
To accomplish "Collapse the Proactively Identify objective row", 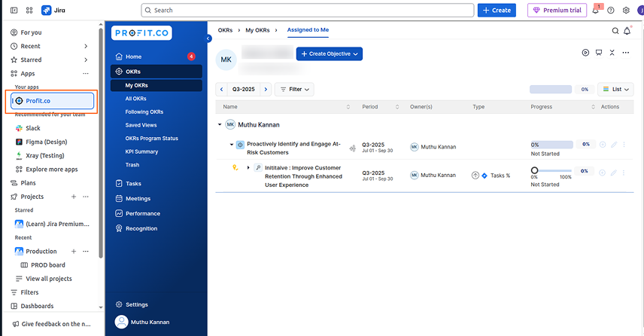I will pos(232,145).
